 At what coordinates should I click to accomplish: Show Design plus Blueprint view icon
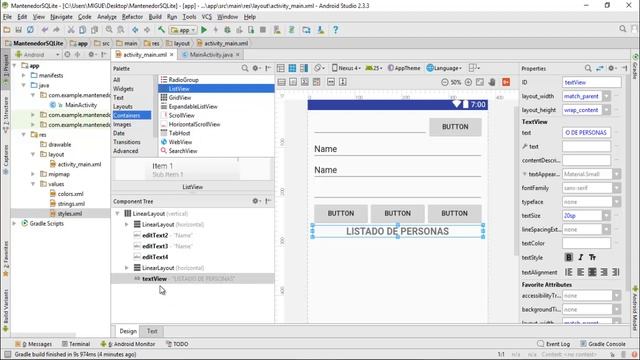[304, 68]
